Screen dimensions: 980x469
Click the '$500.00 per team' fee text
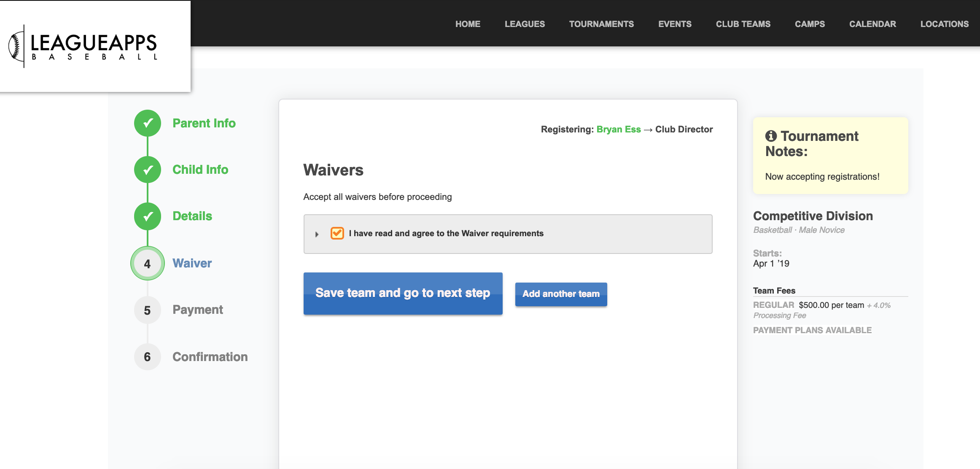831,305
